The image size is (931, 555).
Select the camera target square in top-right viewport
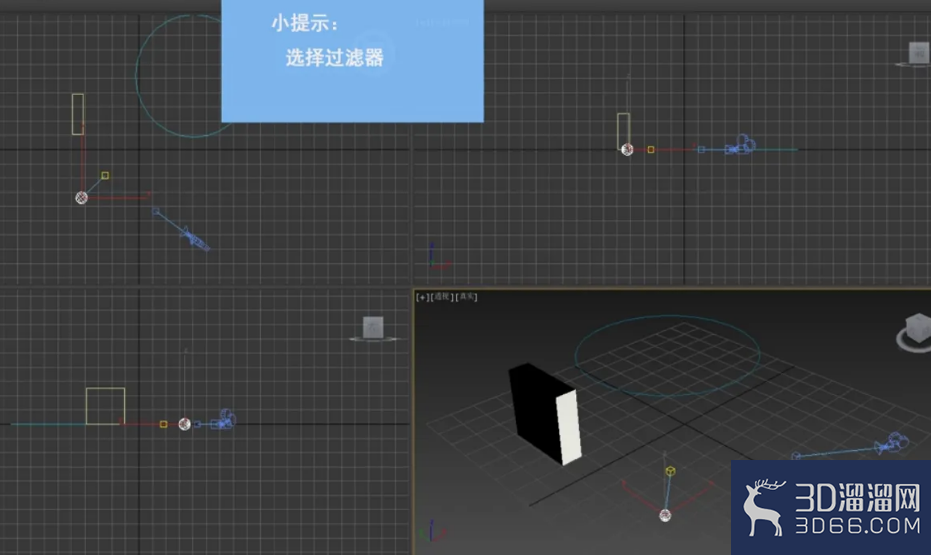pyautogui.click(x=701, y=150)
